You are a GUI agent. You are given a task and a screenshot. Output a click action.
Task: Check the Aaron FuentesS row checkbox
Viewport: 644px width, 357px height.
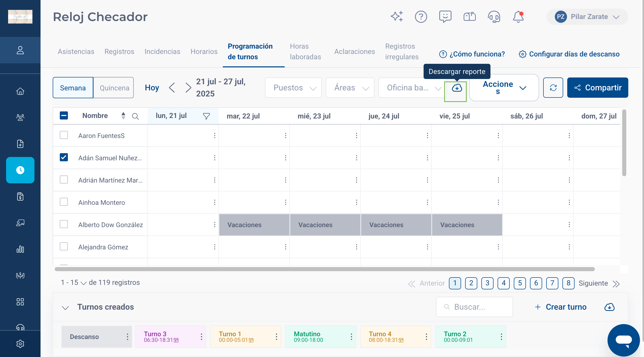point(64,135)
